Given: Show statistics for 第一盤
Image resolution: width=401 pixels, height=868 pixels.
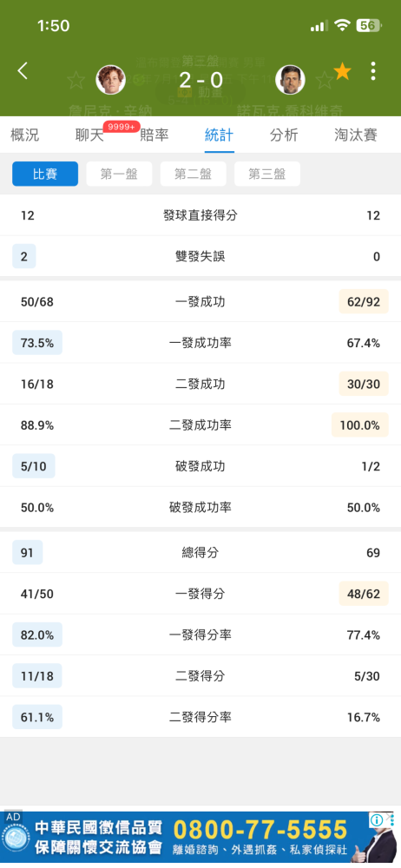Looking at the screenshot, I should (x=119, y=174).
